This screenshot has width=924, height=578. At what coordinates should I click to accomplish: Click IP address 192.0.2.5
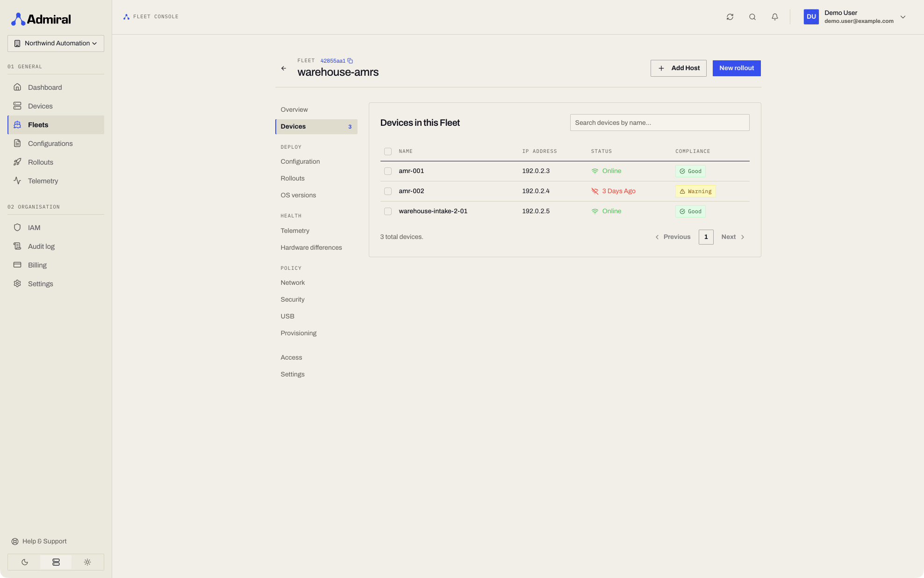point(536,211)
